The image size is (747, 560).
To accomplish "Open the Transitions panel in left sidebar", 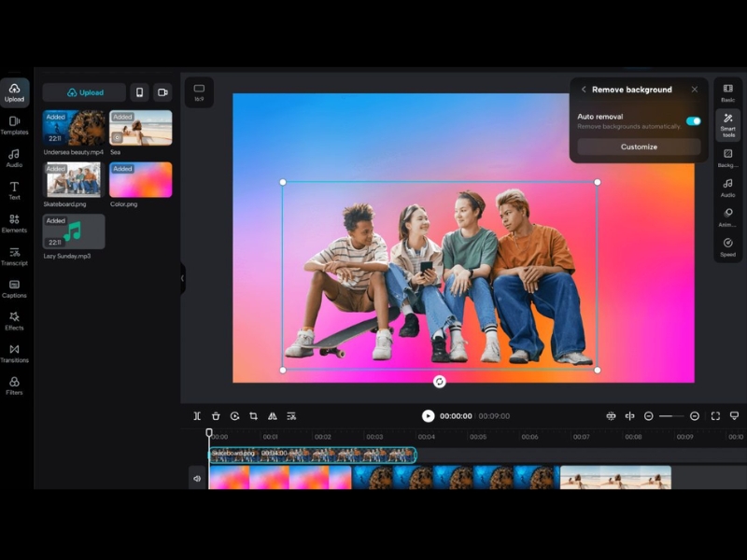I will [x=14, y=353].
